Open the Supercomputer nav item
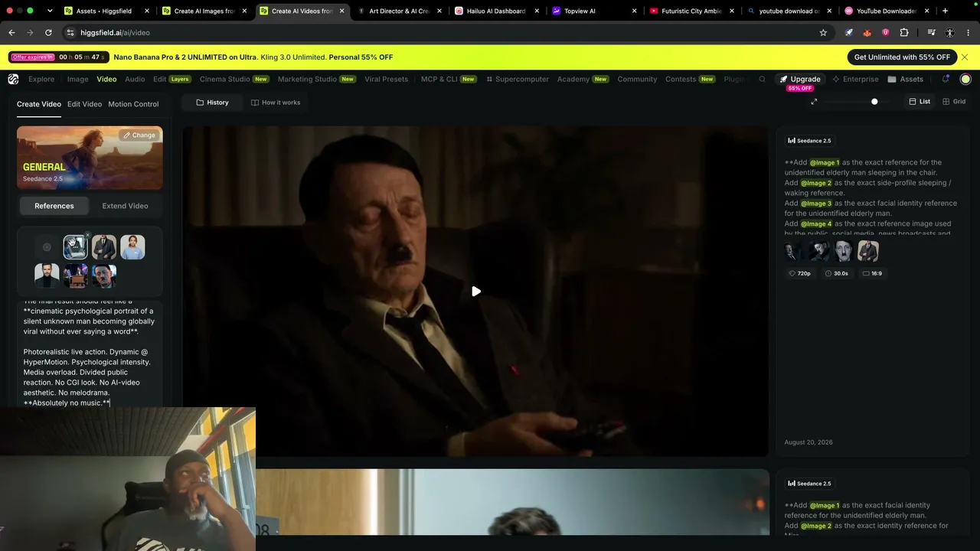Screen dimensions: 980x551 tap(517, 79)
